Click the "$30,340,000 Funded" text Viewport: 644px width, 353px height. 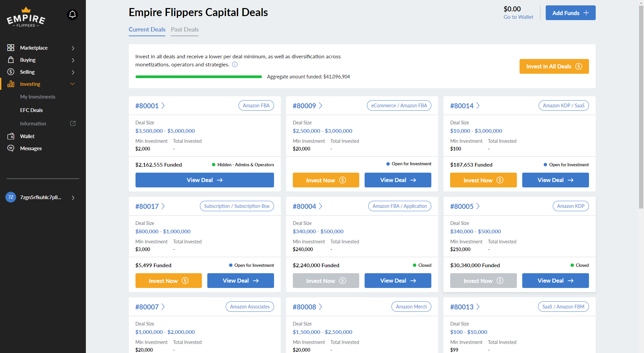pos(475,265)
